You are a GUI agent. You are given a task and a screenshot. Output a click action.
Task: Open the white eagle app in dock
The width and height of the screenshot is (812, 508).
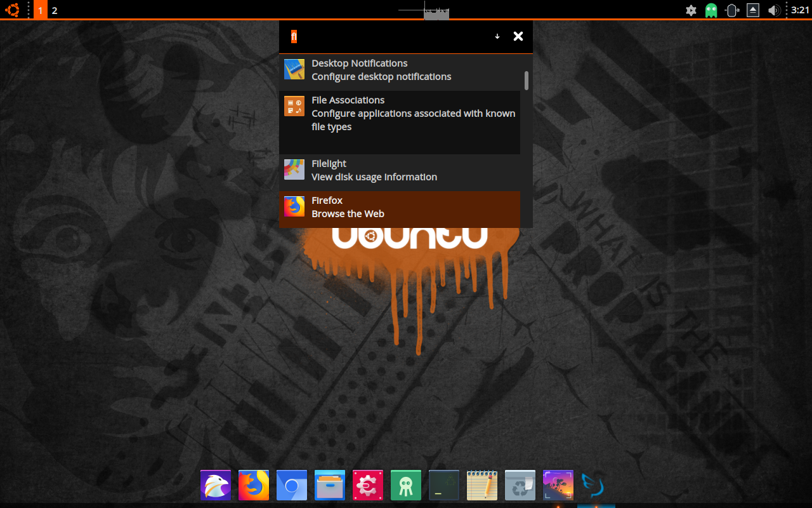click(x=216, y=485)
